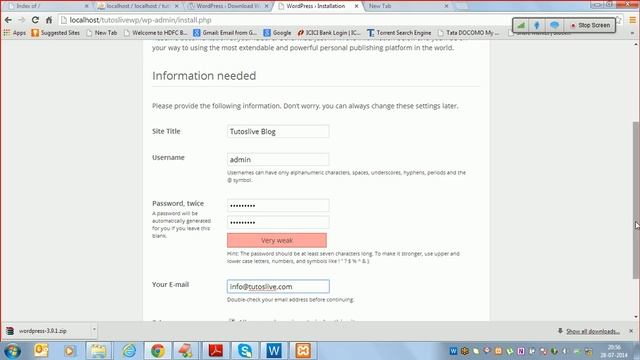Open Gmail: Email from G... bookmark
Screen dimensions: 640x360
tap(225, 33)
